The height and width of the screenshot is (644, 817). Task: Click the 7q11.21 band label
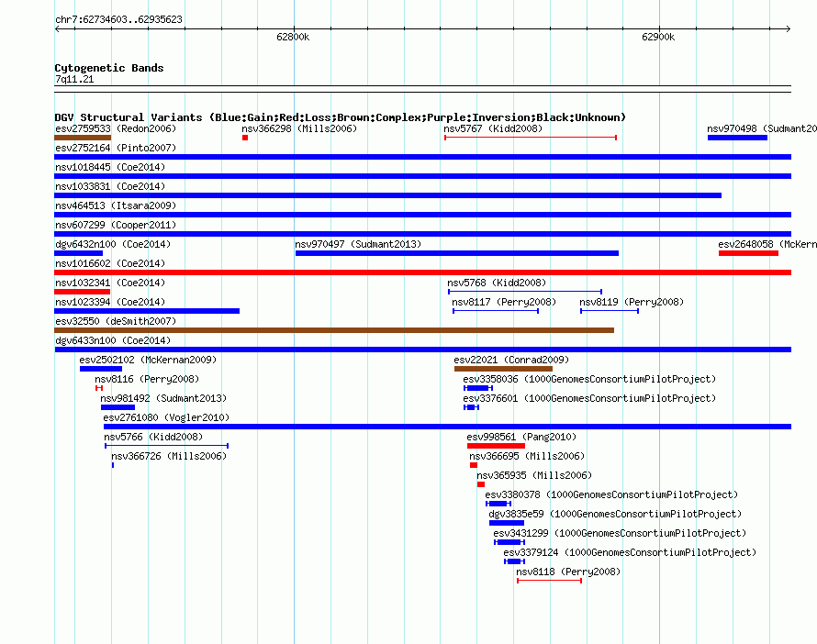point(74,79)
